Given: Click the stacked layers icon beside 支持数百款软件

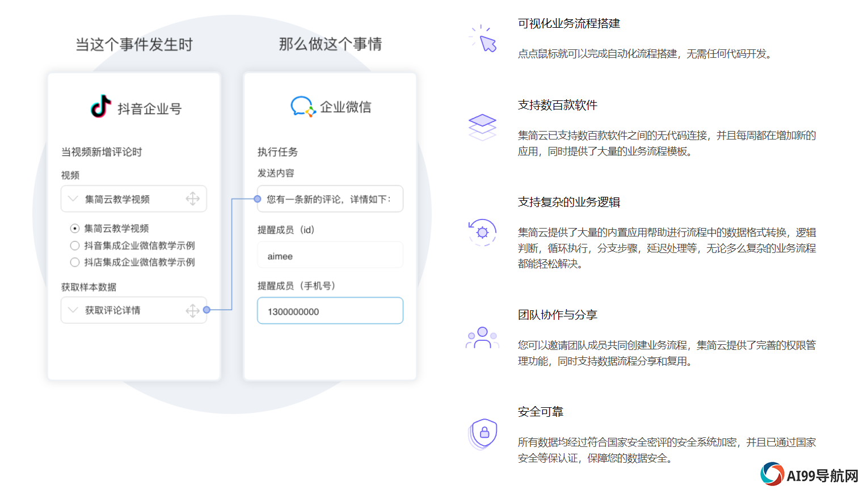Looking at the screenshot, I should pos(482,128).
